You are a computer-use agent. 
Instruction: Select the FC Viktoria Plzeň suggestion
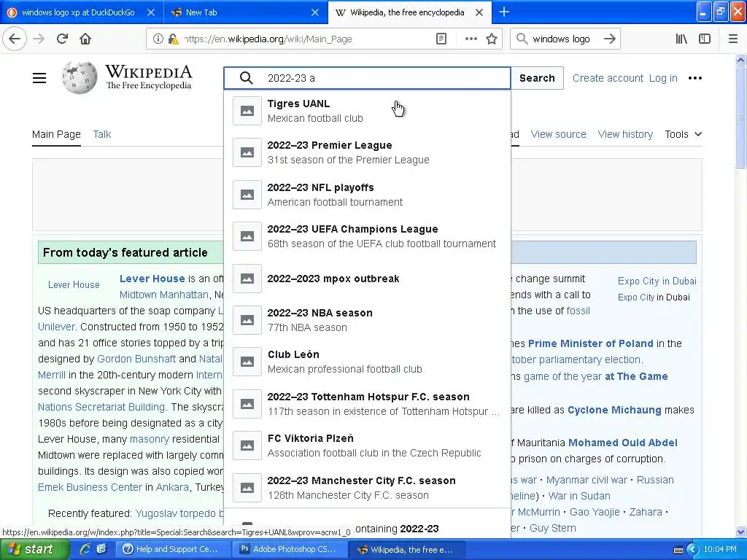tap(367, 446)
